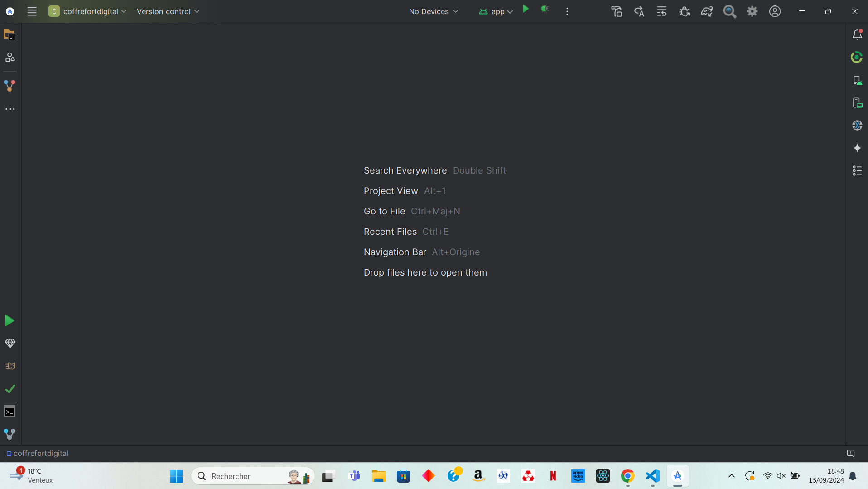Click the three-dot More tool windows button
Viewport: 868px width, 489px height.
[x=10, y=109]
